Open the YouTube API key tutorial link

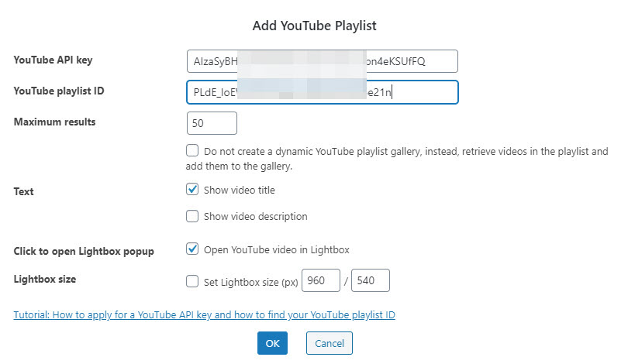[x=205, y=315]
